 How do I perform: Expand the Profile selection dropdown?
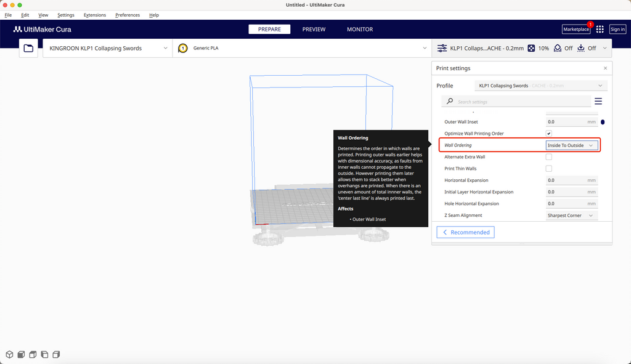pos(540,86)
